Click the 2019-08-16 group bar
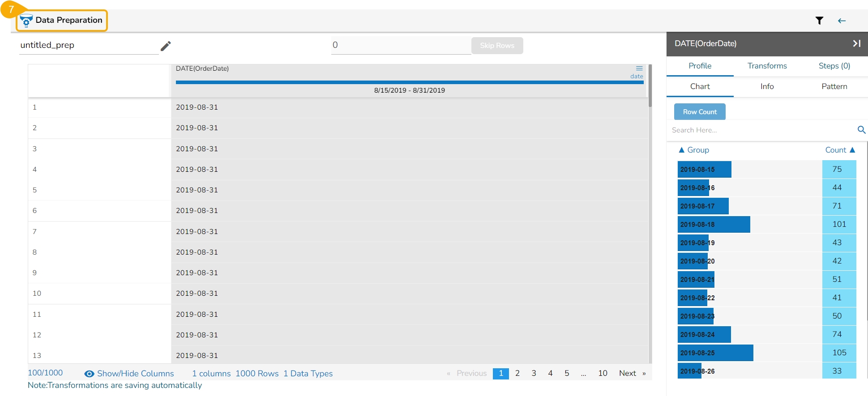The image size is (868, 396). (694, 188)
